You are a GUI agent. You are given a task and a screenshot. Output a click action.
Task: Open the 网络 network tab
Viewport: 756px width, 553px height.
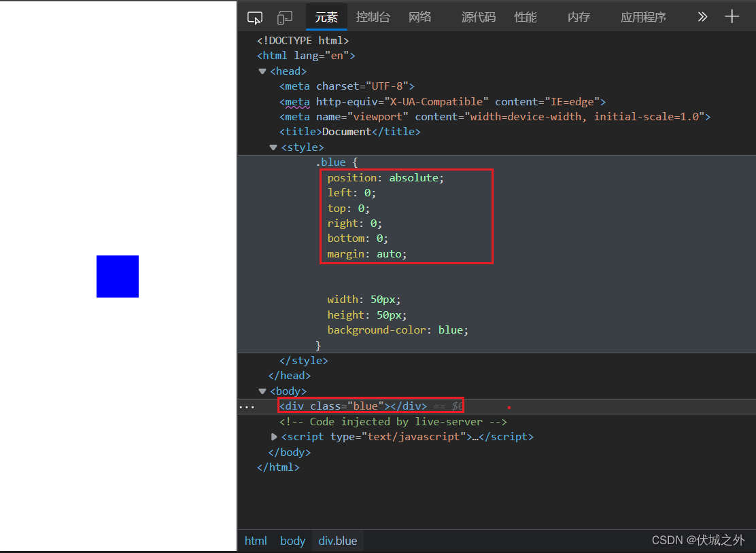420,18
